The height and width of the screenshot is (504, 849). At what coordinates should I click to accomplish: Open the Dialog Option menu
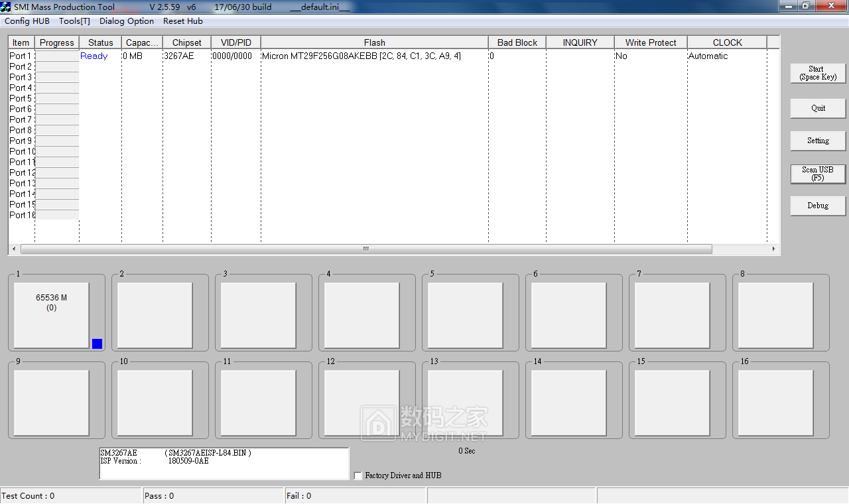(x=127, y=21)
